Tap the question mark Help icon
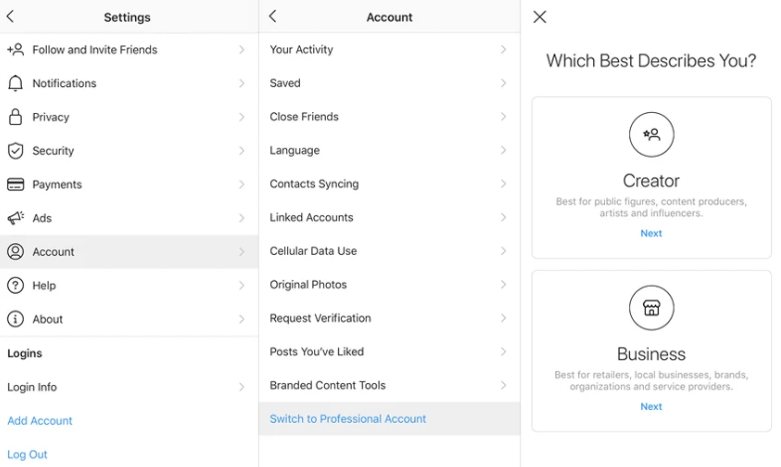Screen dimensions: 781x467 pyautogui.click(x=15, y=286)
